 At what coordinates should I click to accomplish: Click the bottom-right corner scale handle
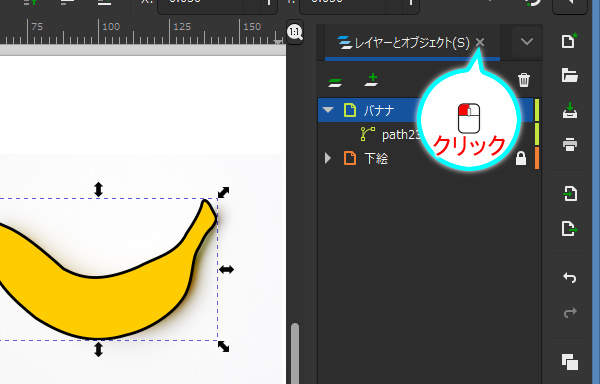223,347
